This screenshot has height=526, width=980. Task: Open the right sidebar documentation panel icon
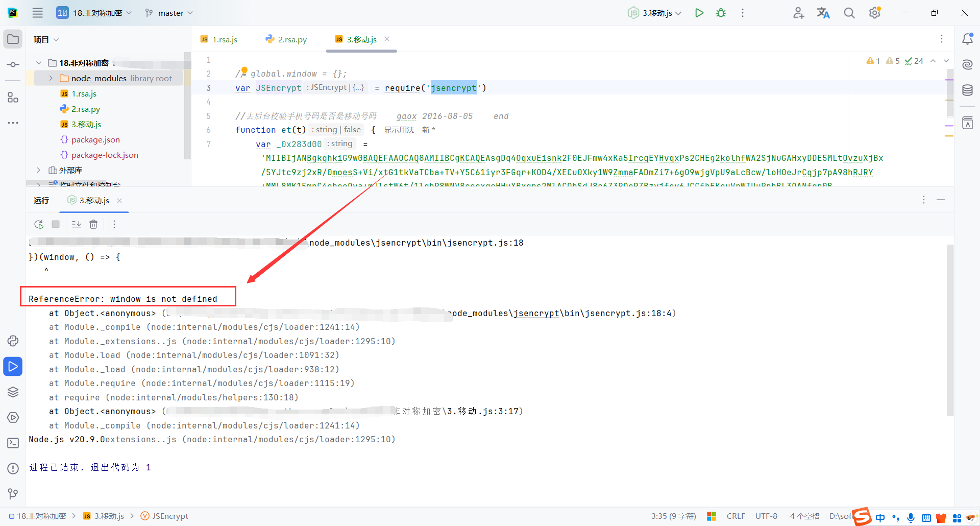tap(967, 123)
